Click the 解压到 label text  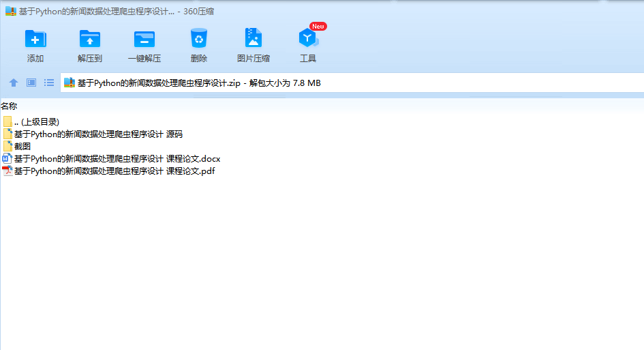point(89,59)
